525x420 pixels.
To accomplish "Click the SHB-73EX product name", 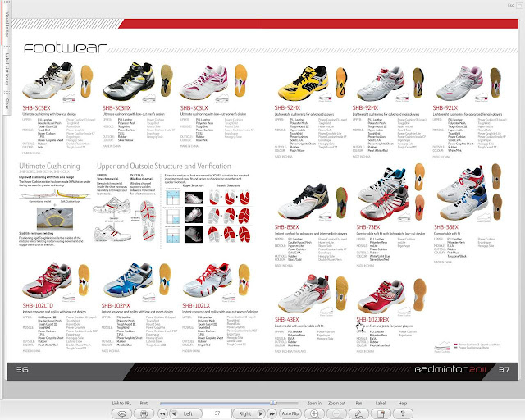I will (368, 227).
